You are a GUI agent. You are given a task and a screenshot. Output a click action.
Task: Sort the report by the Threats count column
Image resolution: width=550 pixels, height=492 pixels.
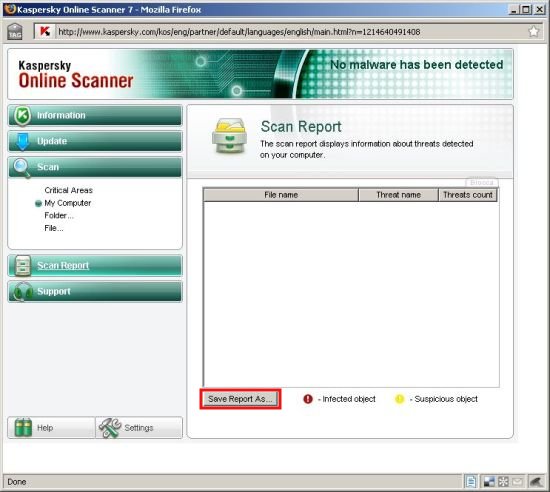(468, 195)
